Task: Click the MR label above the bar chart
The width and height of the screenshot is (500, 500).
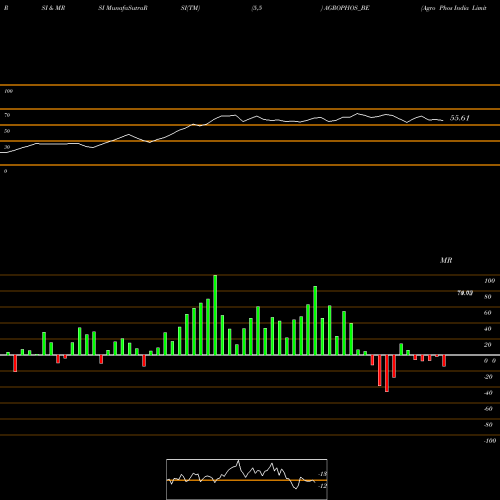Action: click(x=446, y=260)
